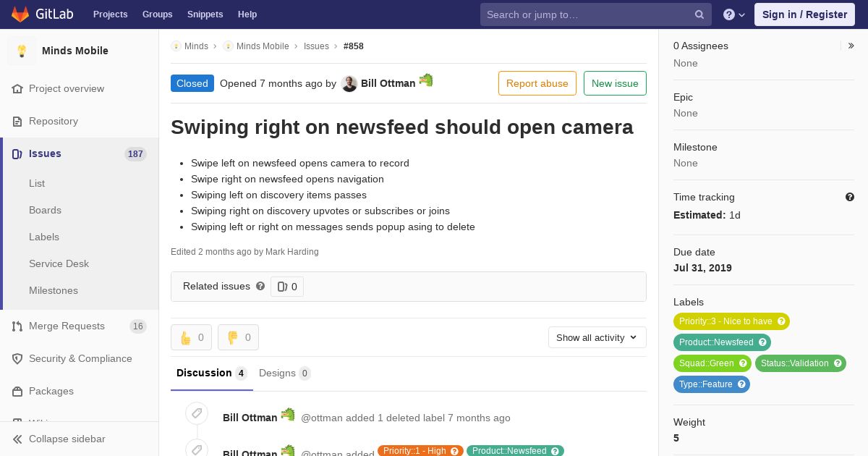The image size is (868, 456).
Task: Click the New issue button
Action: (615, 83)
